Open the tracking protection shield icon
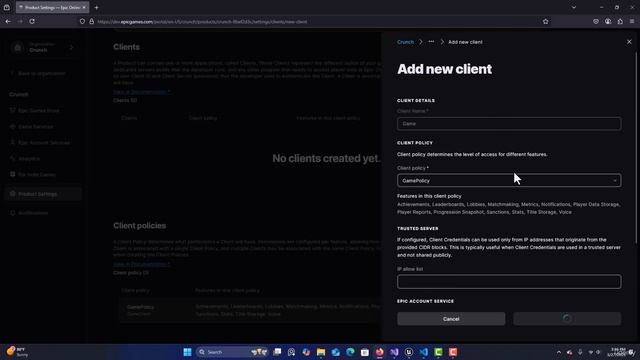Viewport: 640px width, 360px height. (82, 22)
